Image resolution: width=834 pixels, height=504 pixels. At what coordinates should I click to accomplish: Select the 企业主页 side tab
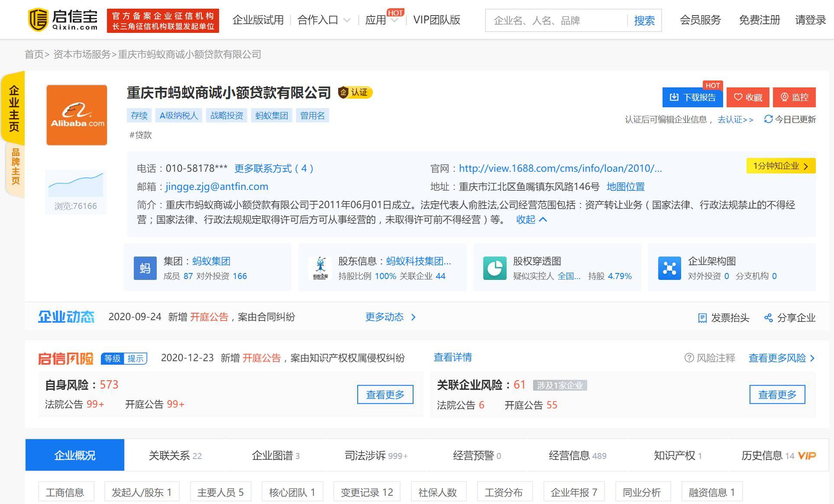(14, 108)
